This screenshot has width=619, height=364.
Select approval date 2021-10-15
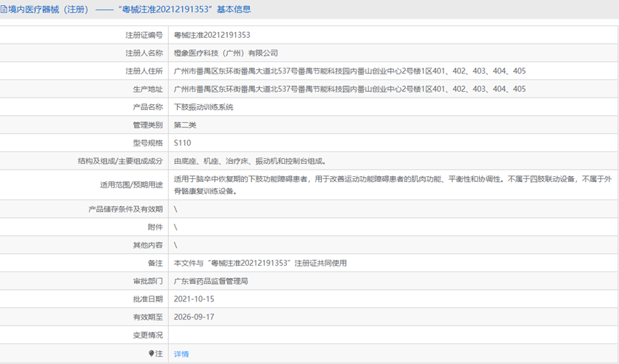194,299
